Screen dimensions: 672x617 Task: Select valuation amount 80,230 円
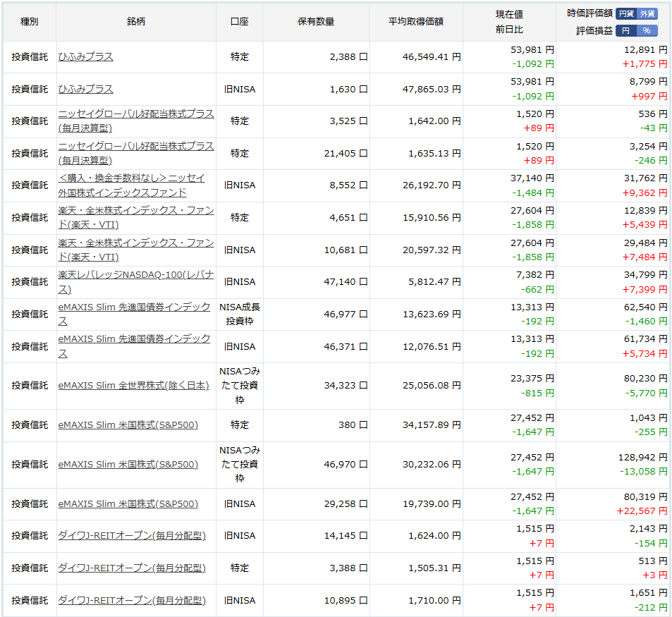click(x=646, y=379)
